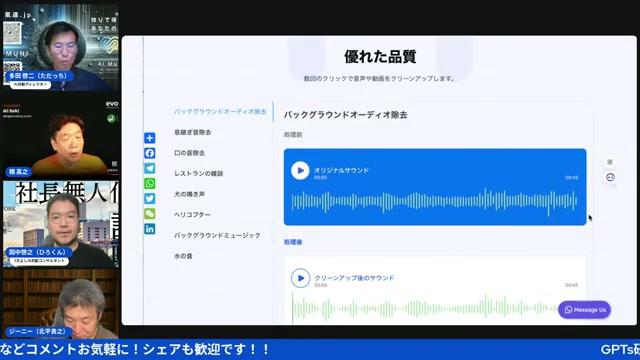
Task: Select the 水の音 tab
Action: [x=183, y=256]
